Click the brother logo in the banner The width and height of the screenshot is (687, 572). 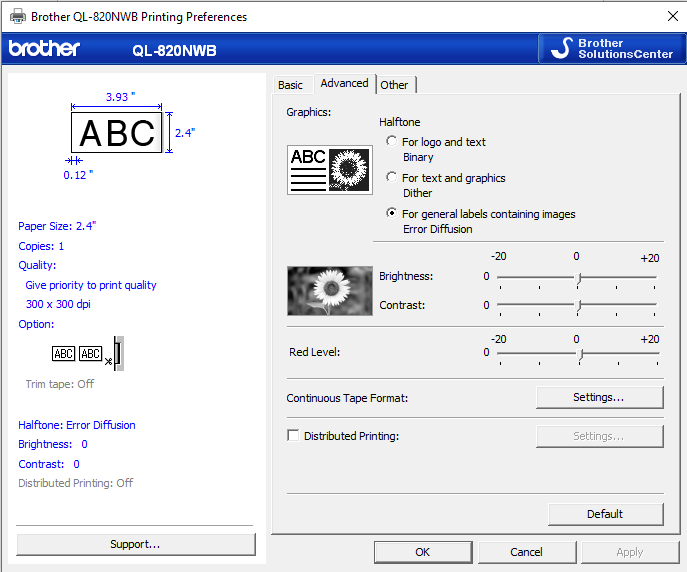tap(44, 48)
